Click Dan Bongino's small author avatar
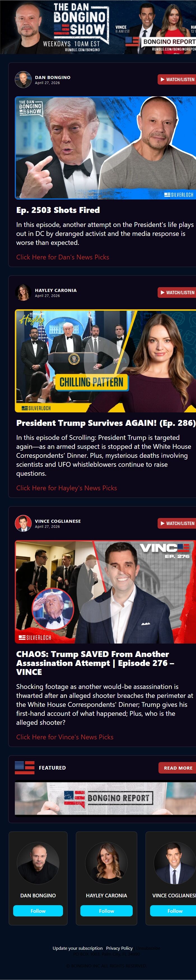Viewport: 196px width, 980px height. pyautogui.click(x=23, y=80)
